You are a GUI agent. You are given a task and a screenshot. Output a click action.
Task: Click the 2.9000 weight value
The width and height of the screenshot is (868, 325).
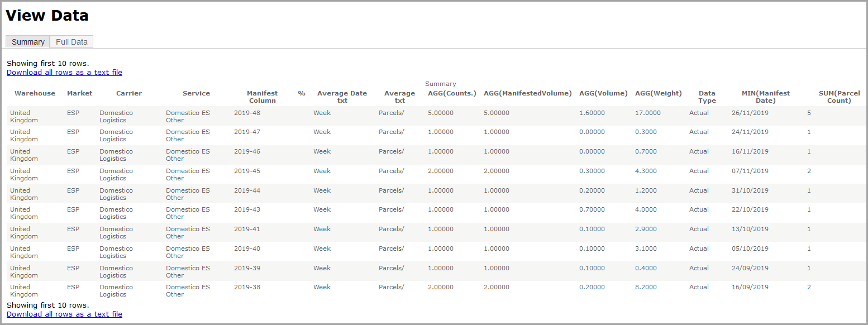pos(646,229)
